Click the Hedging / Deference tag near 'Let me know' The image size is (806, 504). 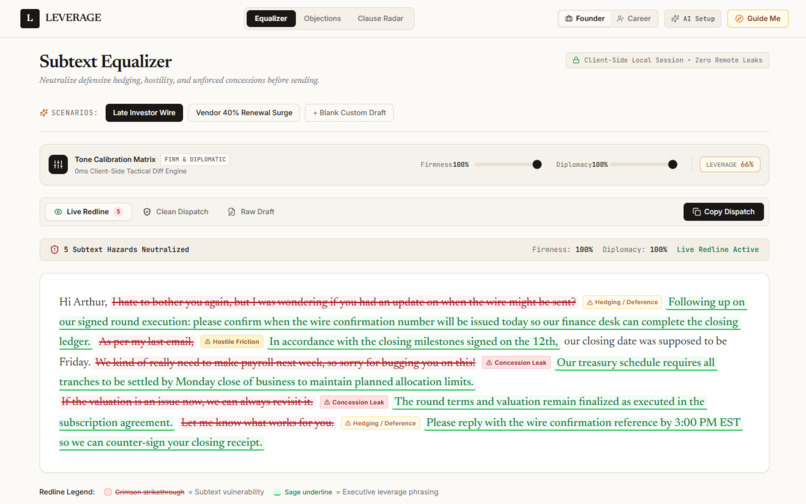380,423
